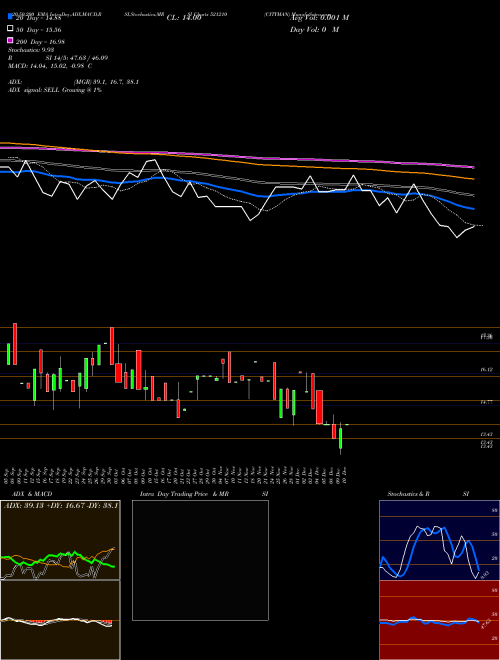Click the thick blue 20 Day EMA line

click(236, 190)
